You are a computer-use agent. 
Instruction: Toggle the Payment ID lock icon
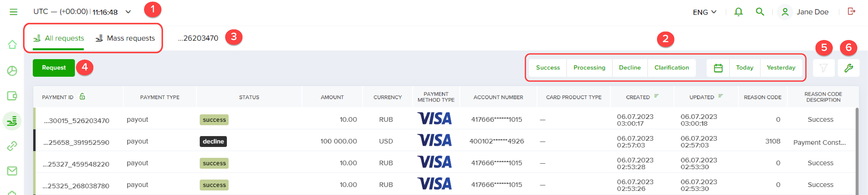click(82, 97)
